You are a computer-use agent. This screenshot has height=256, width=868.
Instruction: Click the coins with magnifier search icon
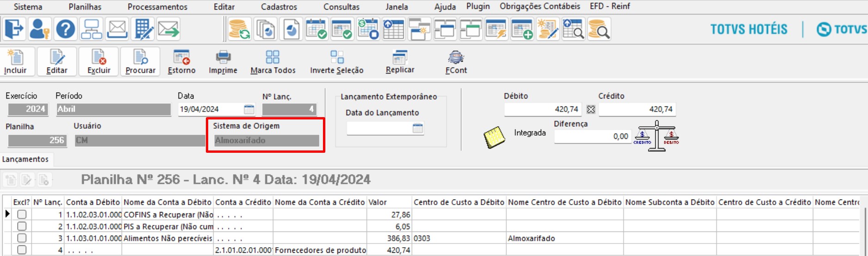pyautogui.click(x=599, y=29)
